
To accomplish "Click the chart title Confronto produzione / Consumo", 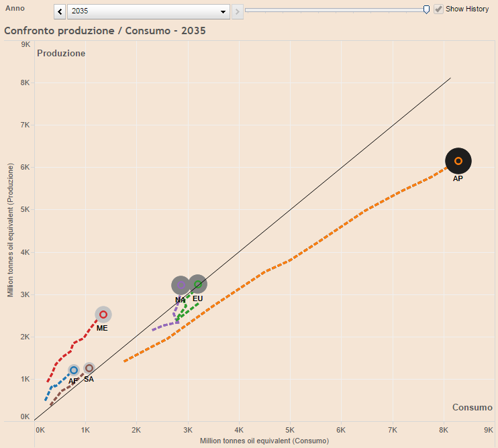I will coord(105,31).
